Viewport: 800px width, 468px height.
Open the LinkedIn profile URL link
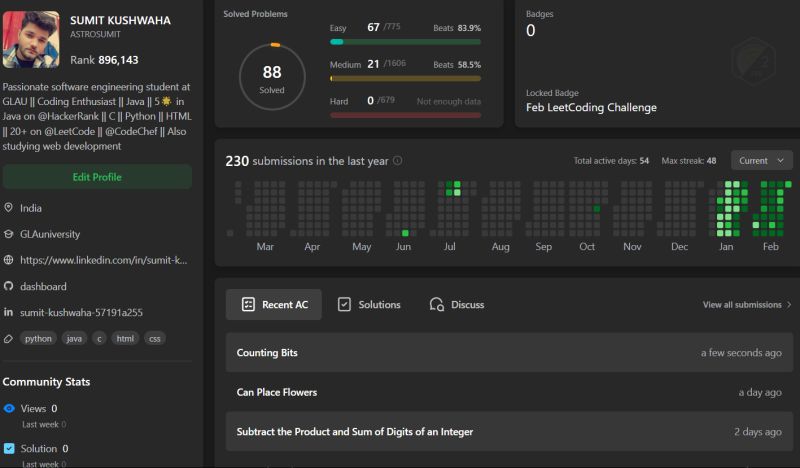pos(104,260)
